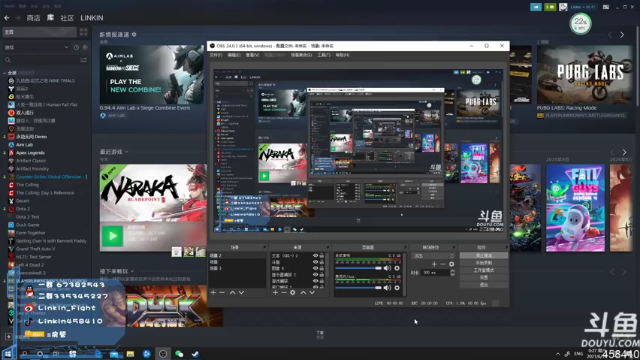Viewport: 640px width, 360px height.
Task: Open the games category dropdown in library
Action: [36, 47]
